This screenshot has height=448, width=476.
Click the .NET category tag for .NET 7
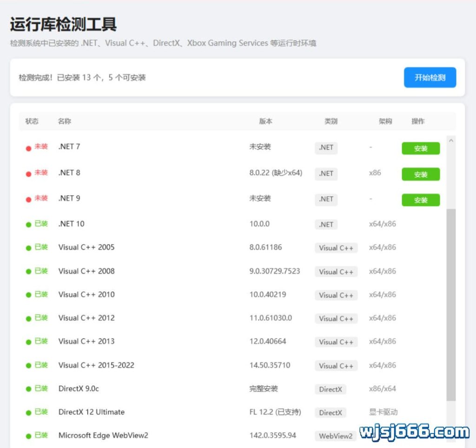pos(326,147)
